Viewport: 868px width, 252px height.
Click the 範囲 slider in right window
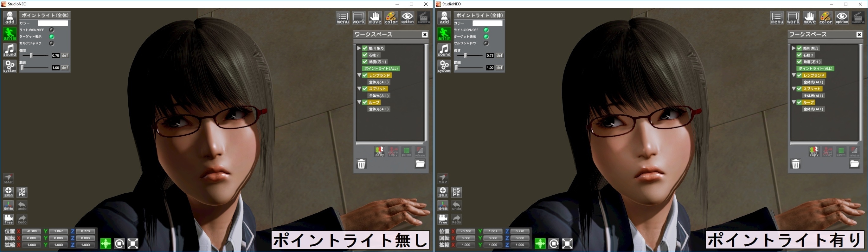(x=470, y=68)
